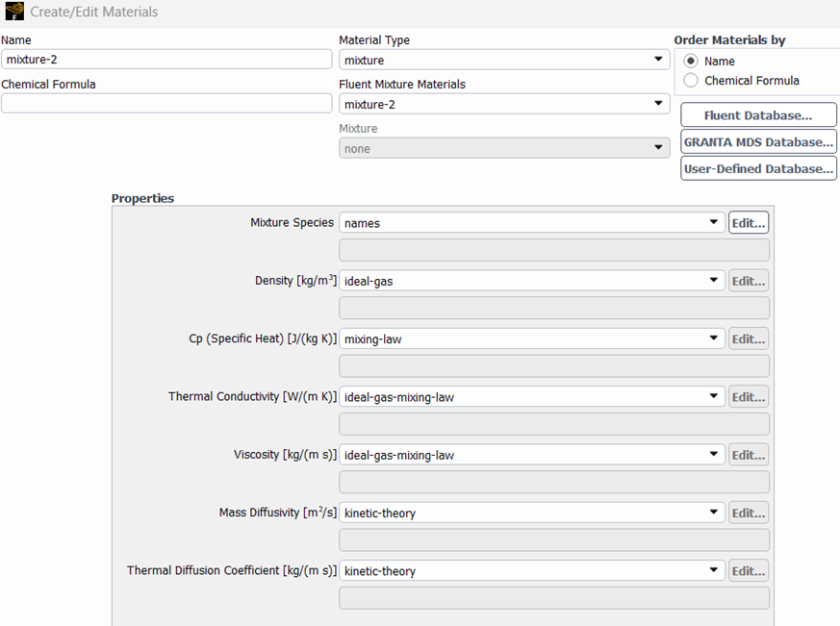Open the Mass Diffusivity dropdown
The height and width of the screenshot is (626, 840).
coord(531,513)
